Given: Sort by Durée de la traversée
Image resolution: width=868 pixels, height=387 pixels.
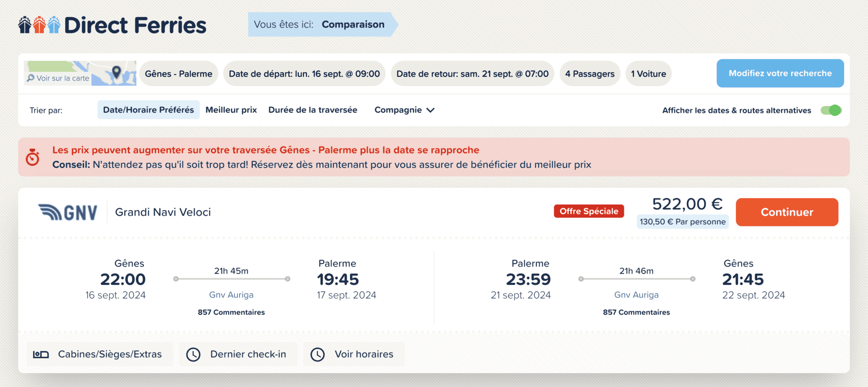Looking at the screenshot, I should tap(313, 110).
